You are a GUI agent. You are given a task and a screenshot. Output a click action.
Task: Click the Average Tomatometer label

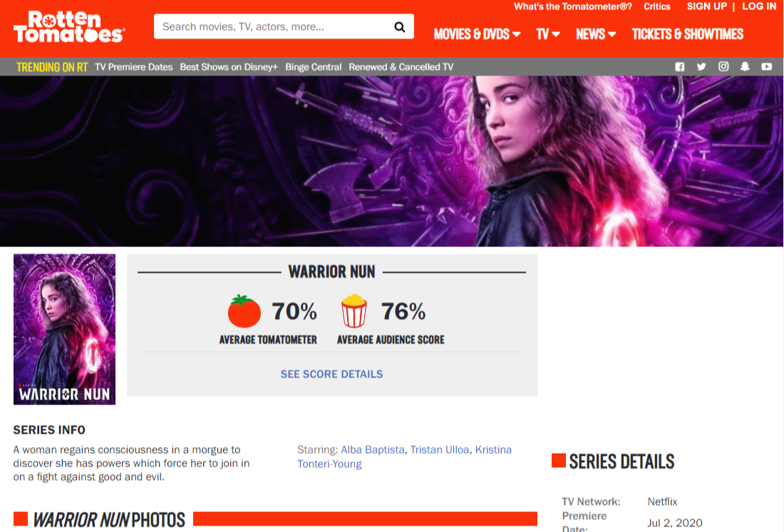click(268, 340)
